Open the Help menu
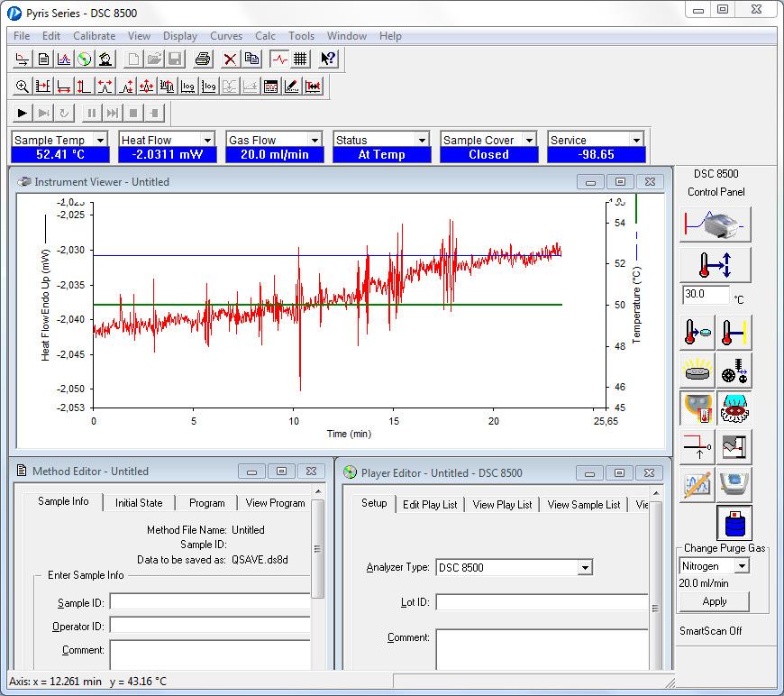Screen dimensions: 784x696 [x=390, y=36]
